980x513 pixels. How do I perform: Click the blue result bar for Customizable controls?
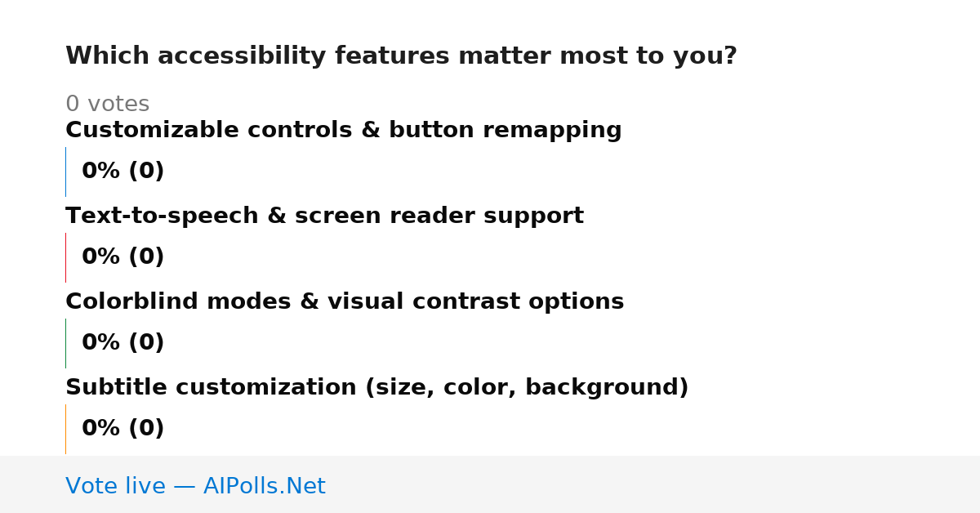(x=65, y=172)
